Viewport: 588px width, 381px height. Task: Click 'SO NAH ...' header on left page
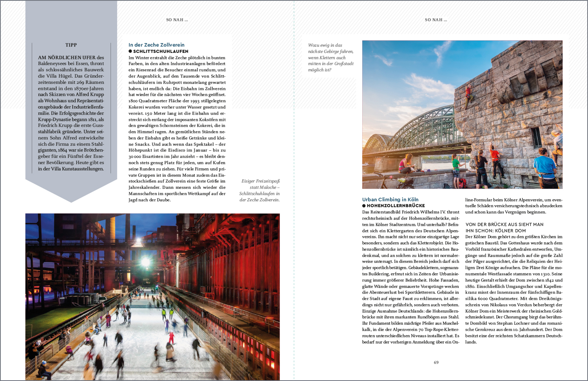[177, 20]
